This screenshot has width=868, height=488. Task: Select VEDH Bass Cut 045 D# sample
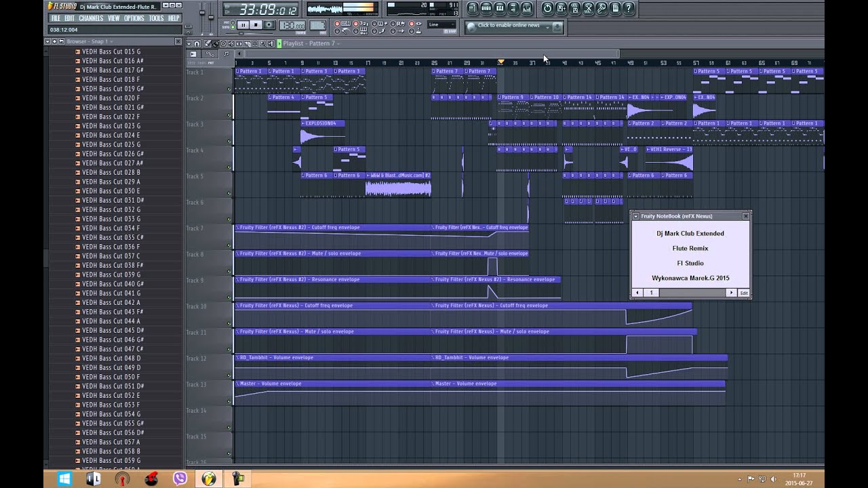click(x=113, y=330)
